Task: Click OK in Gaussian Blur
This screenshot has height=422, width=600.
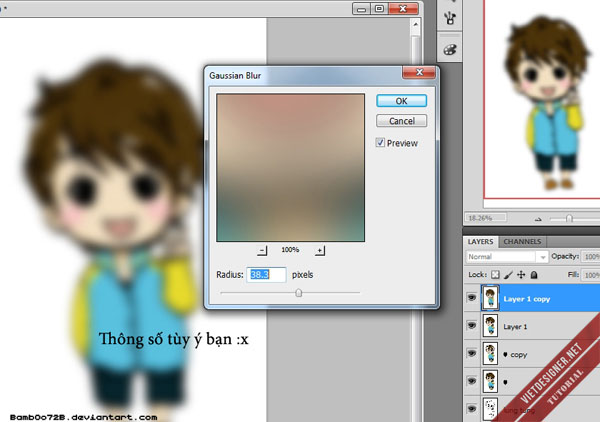Action: [401, 101]
